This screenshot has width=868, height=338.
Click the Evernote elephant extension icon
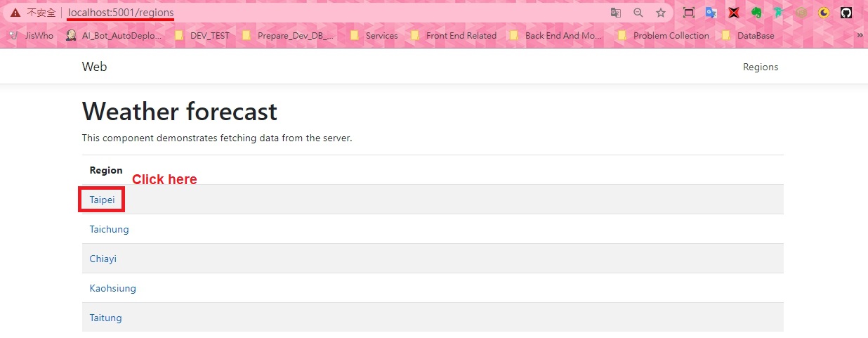756,13
